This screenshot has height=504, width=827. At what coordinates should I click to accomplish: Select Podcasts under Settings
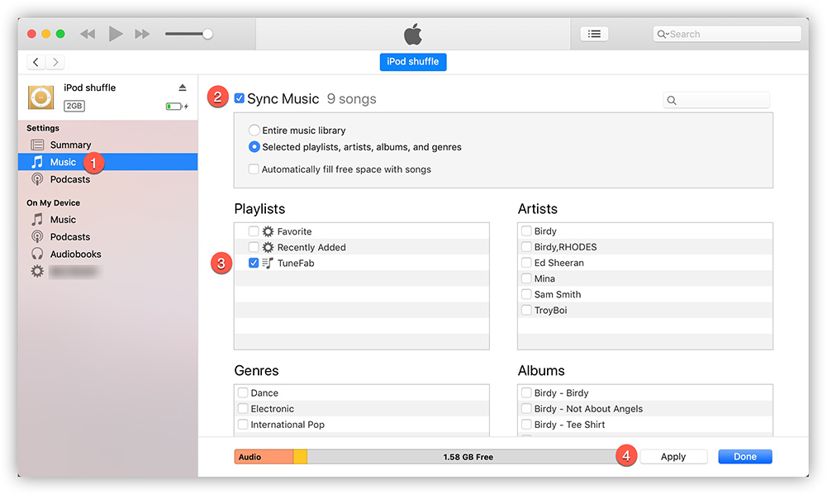74,179
